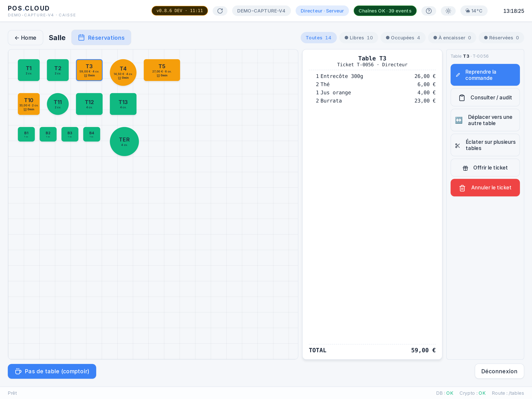Click the 14°C weather chip
The image size is (532, 399).
474,11
